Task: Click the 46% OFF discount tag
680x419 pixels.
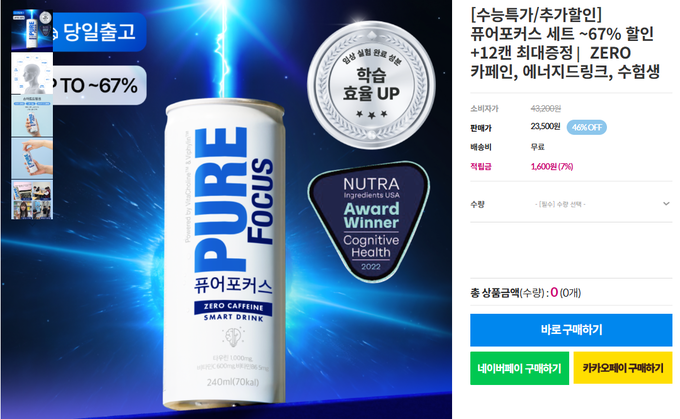Action: tap(586, 128)
